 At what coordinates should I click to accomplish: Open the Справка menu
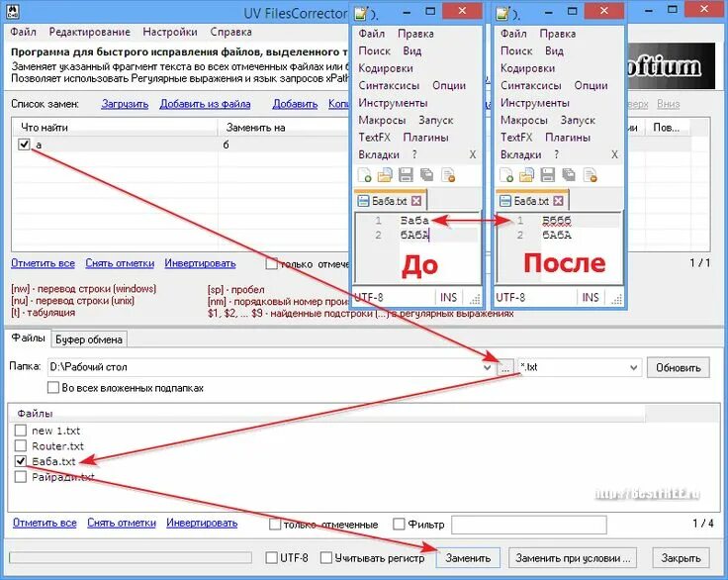point(230,32)
